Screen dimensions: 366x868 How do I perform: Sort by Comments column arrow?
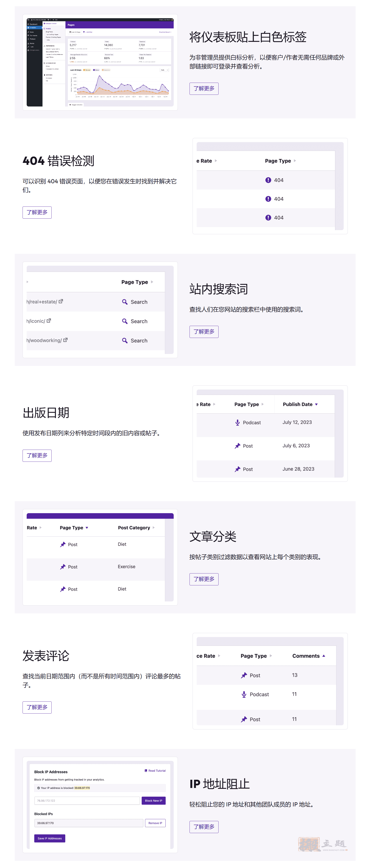click(x=324, y=656)
